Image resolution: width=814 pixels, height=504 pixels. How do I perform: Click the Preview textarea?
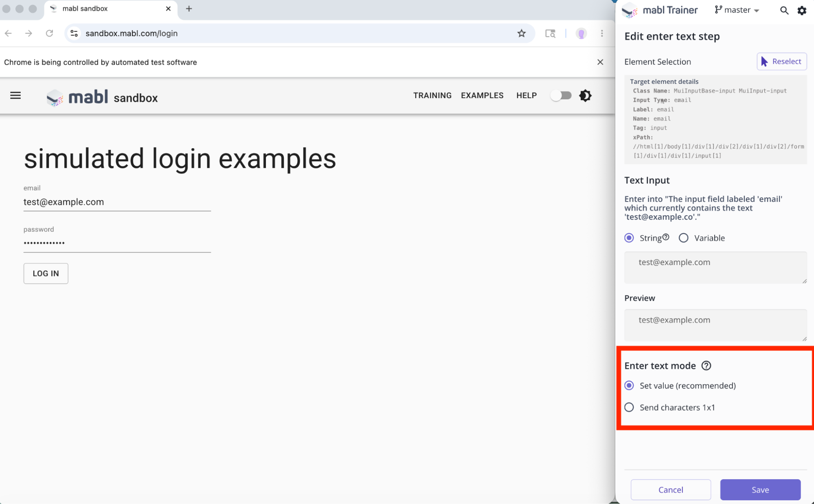coord(715,325)
